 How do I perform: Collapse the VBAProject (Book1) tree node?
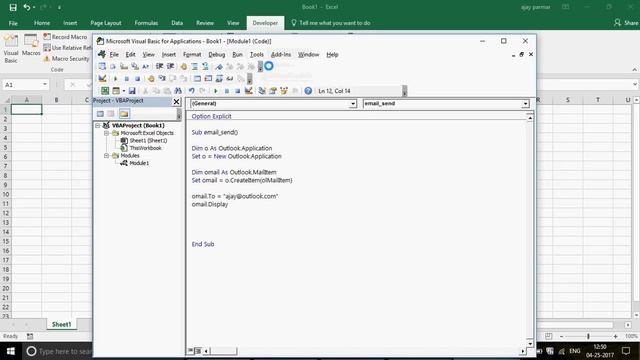(x=98, y=125)
